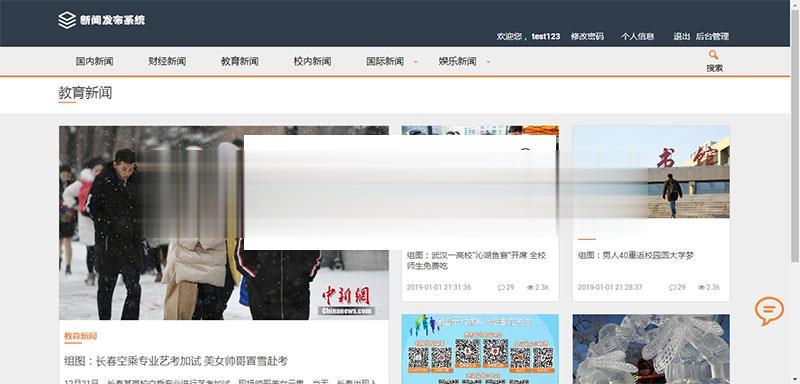Click the test123 username

pos(546,36)
